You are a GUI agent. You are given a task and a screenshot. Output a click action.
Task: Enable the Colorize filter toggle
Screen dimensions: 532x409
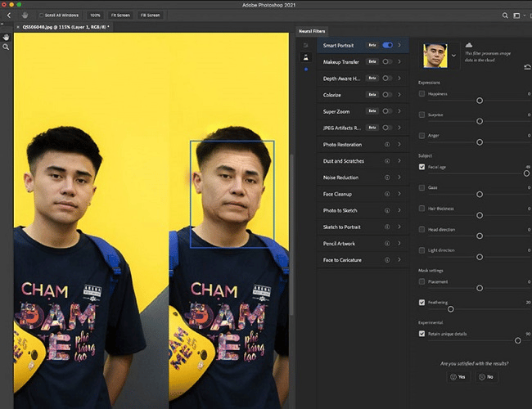click(x=387, y=95)
